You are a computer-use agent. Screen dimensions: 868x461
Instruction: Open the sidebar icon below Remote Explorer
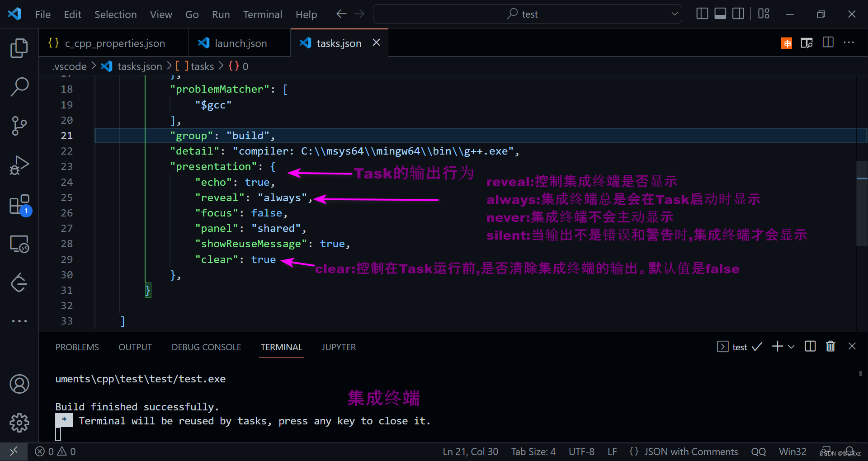point(19,283)
